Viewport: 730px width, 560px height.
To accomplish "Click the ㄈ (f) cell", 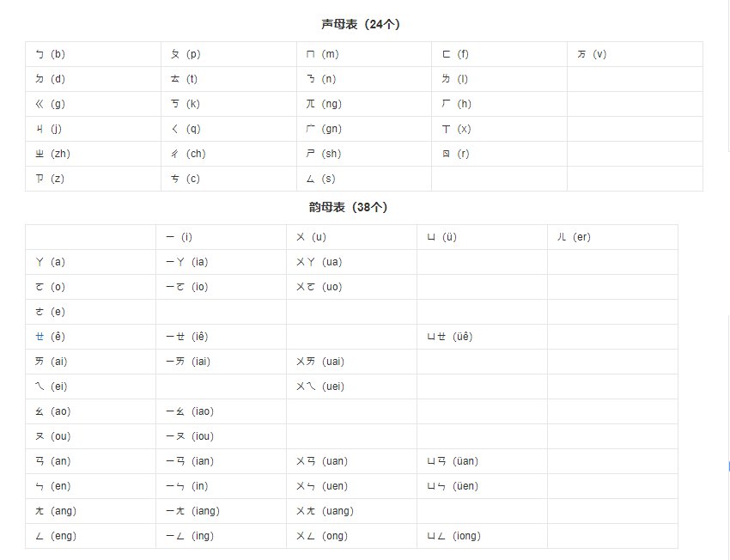I will click(499, 54).
